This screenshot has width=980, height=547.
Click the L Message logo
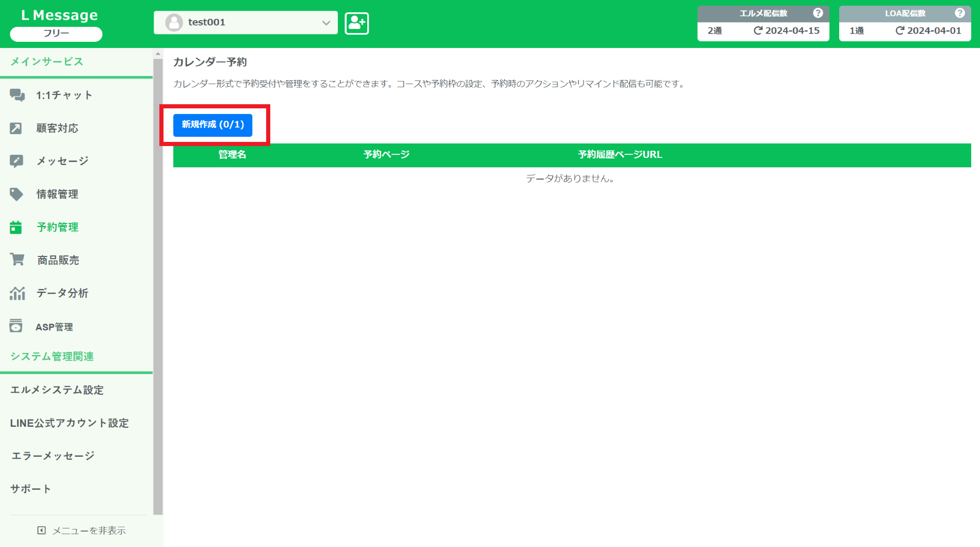[59, 15]
